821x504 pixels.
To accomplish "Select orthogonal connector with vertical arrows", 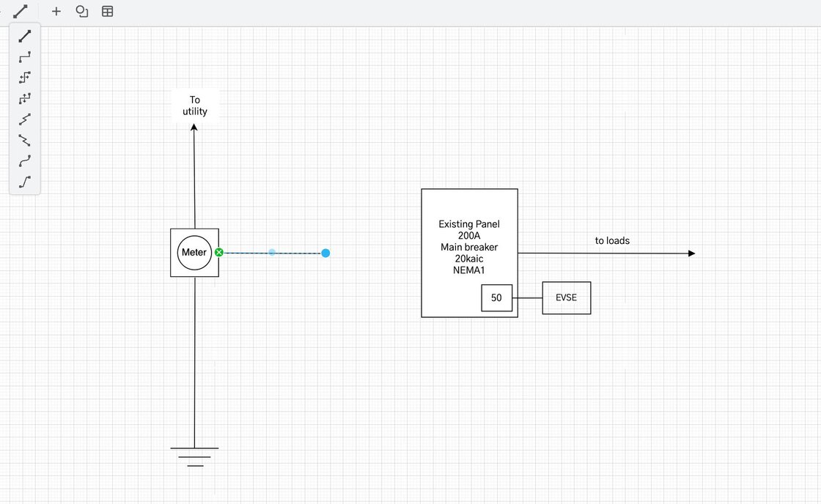I will tap(25, 98).
